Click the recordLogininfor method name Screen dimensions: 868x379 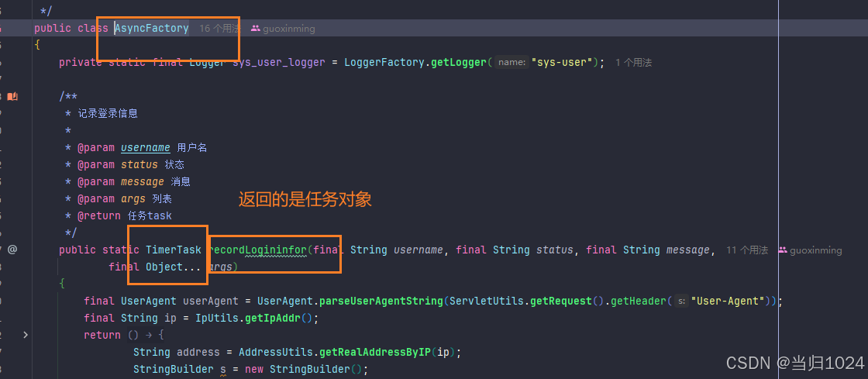(x=257, y=250)
